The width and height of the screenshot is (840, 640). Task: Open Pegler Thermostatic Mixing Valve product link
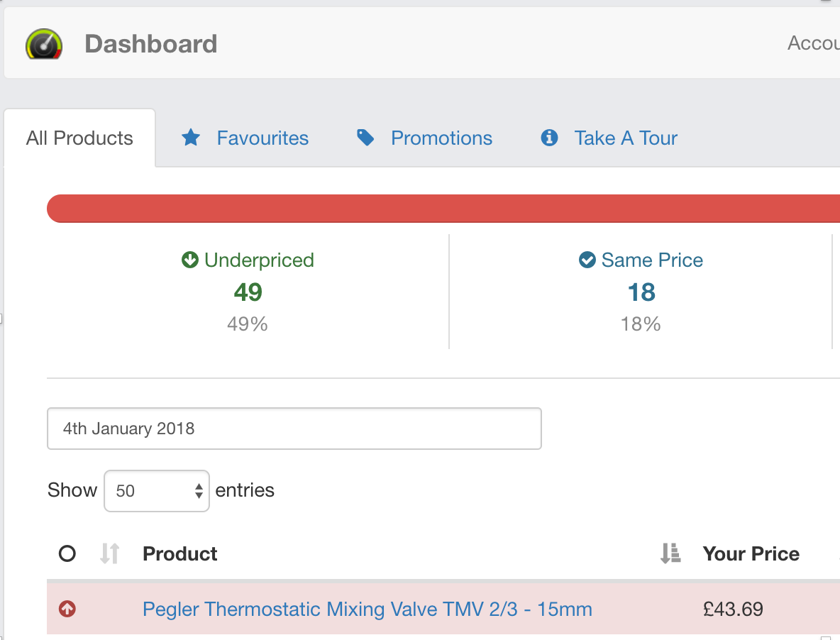click(x=367, y=609)
